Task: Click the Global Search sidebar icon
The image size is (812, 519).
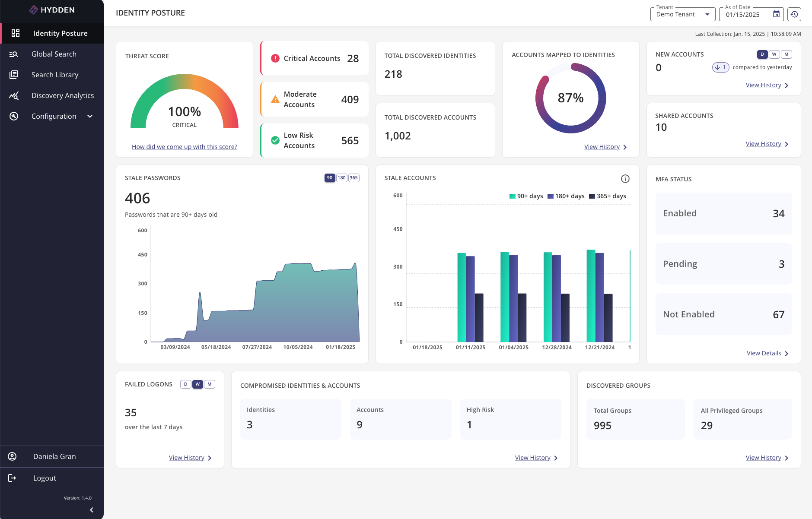Action: (14, 54)
